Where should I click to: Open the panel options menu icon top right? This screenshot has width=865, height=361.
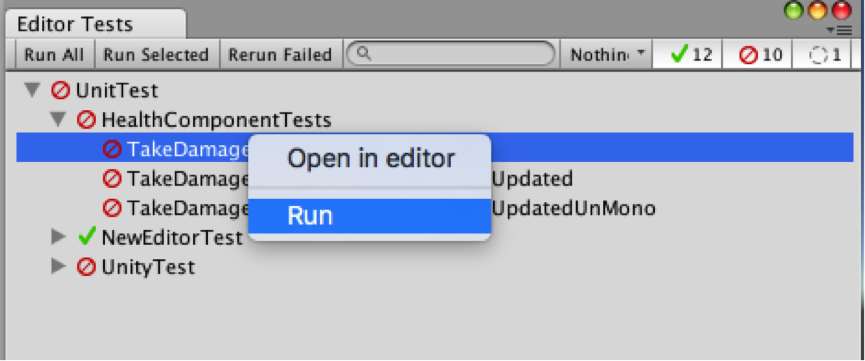[840, 30]
